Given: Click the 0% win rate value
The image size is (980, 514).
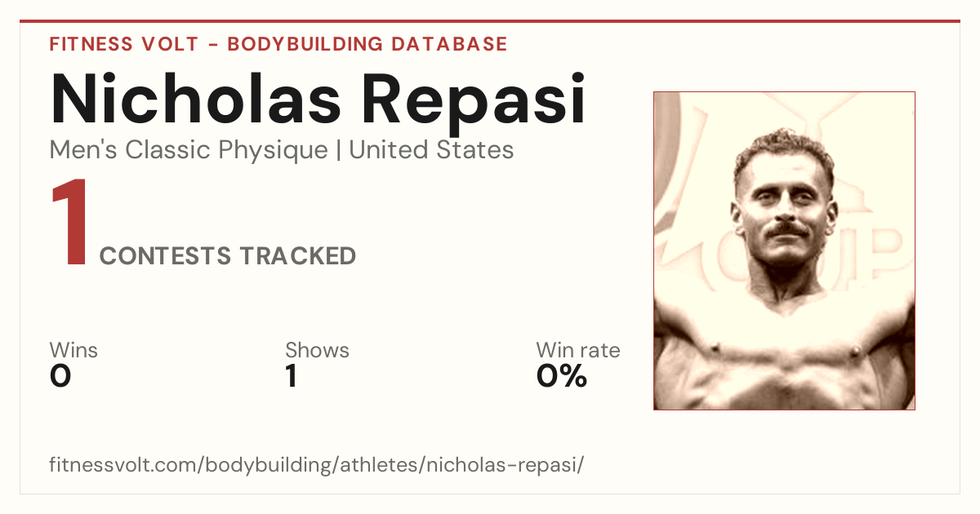Looking at the screenshot, I should tap(562, 376).
